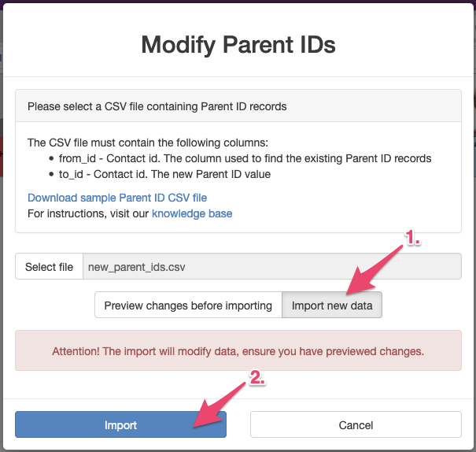Toggle Preview changes before importing option

coord(188,305)
